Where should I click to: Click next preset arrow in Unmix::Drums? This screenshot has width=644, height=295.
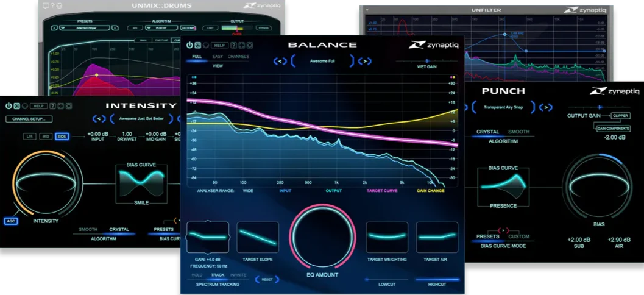point(115,28)
